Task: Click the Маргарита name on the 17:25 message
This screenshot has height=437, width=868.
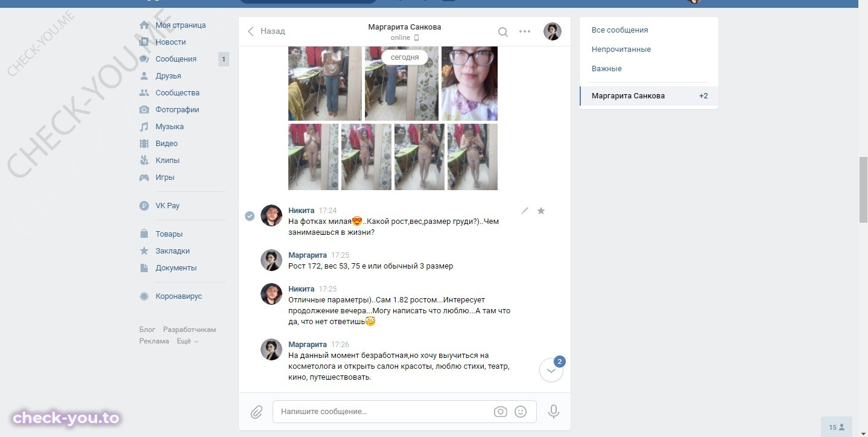Action: [308, 255]
